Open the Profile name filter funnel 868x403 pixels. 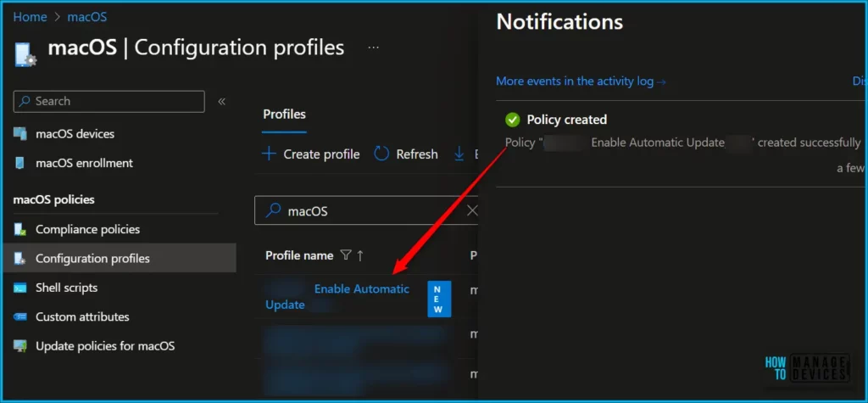pyautogui.click(x=346, y=255)
